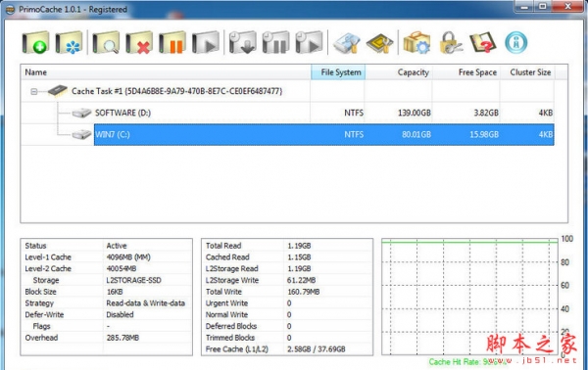Select the WIN7 (C:) volume

112,134
